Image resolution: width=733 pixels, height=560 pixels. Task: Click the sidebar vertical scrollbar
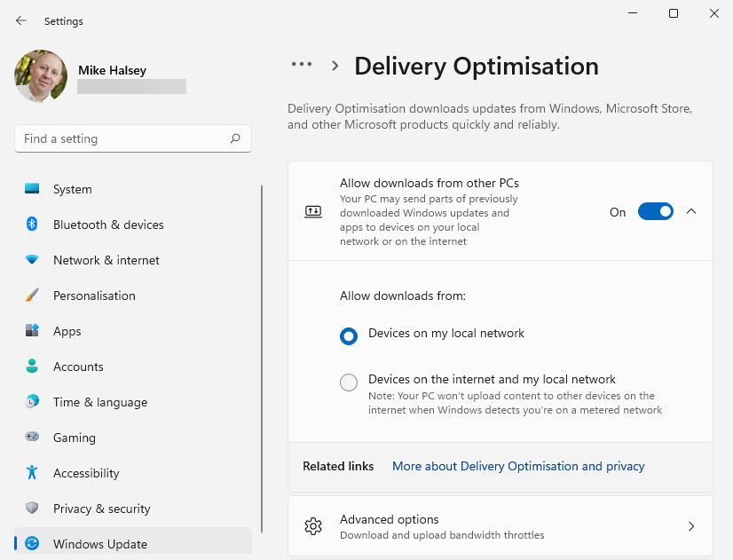coord(261,355)
